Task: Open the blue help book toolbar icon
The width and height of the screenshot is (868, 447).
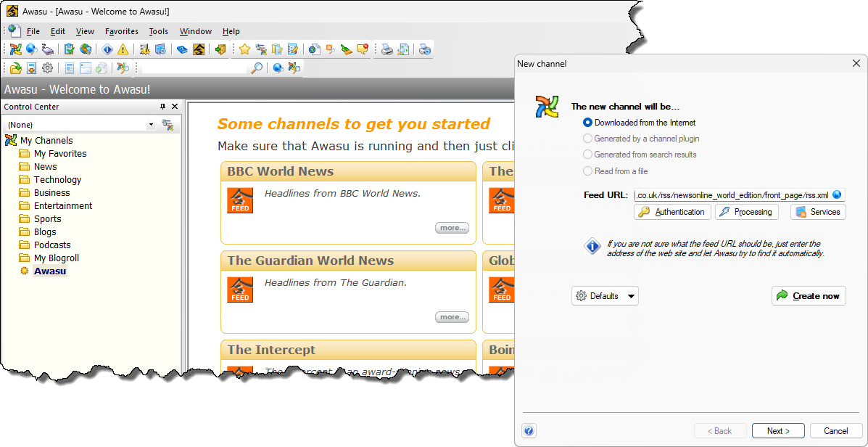Action: click(x=182, y=49)
